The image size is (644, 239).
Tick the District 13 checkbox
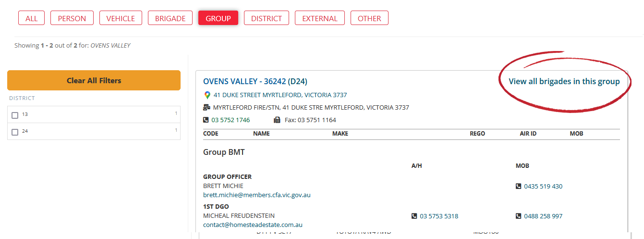[x=15, y=115]
